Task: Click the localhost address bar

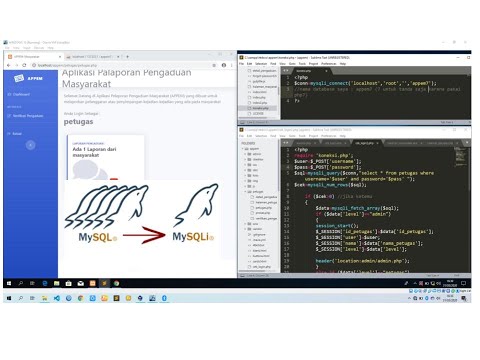Action: coord(123,65)
